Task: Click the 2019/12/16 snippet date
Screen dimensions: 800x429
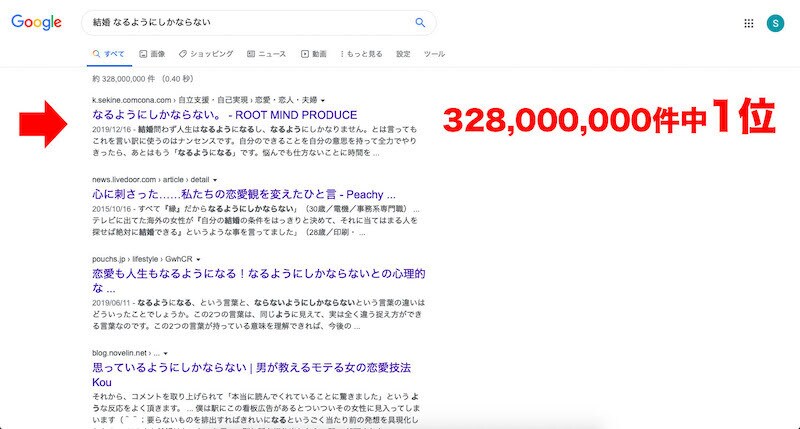Action: 112,129
